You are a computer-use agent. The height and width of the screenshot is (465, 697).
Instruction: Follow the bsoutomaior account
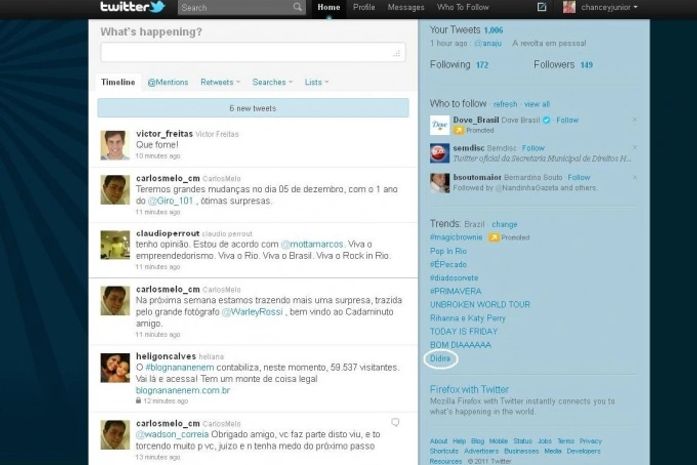pos(579,177)
